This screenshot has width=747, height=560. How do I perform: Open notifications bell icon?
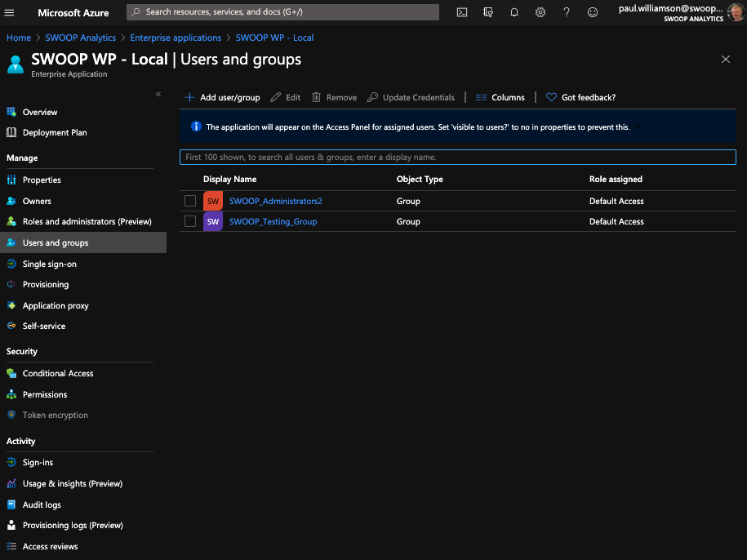click(514, 12)
